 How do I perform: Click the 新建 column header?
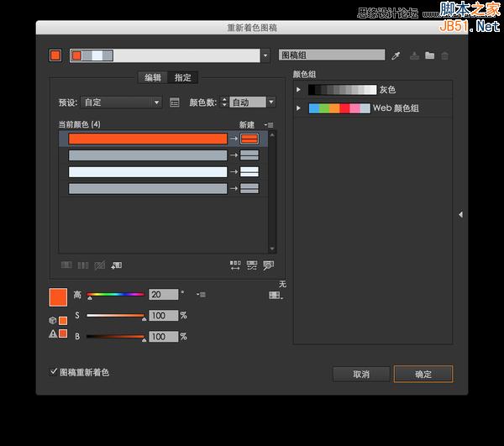click(x=246, y=124)
